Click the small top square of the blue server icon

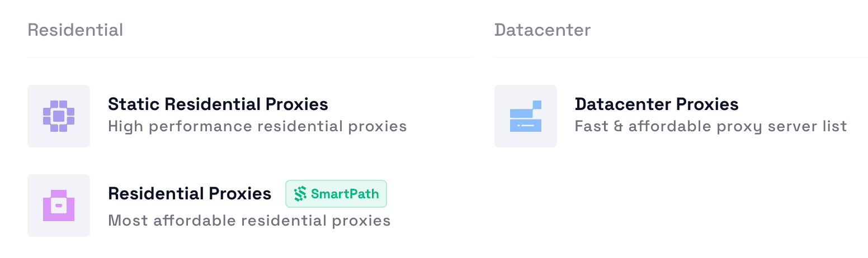pyautogui.click(x=537, y=104)
